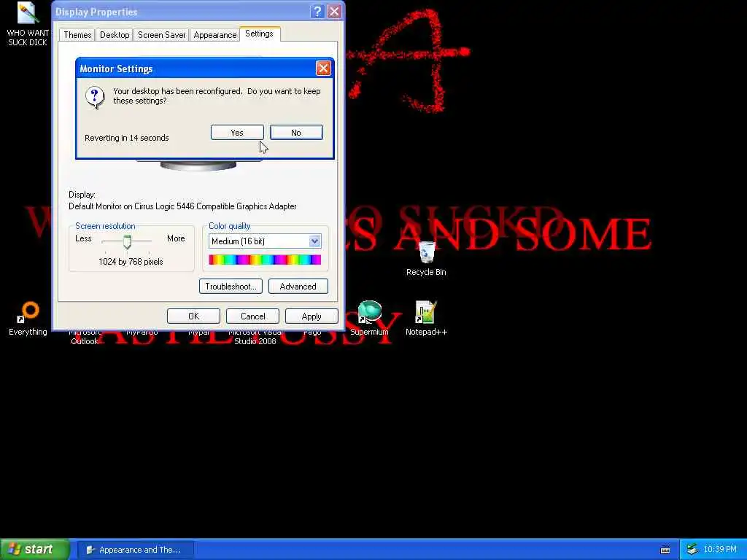Select the Everything desktop shortcut

click(28, 319)
